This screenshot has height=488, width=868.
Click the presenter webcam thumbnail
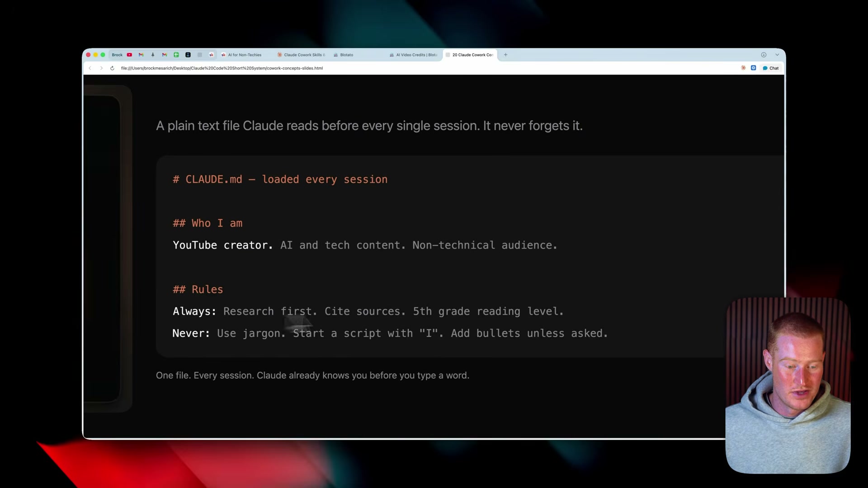(x=788, y=385)
